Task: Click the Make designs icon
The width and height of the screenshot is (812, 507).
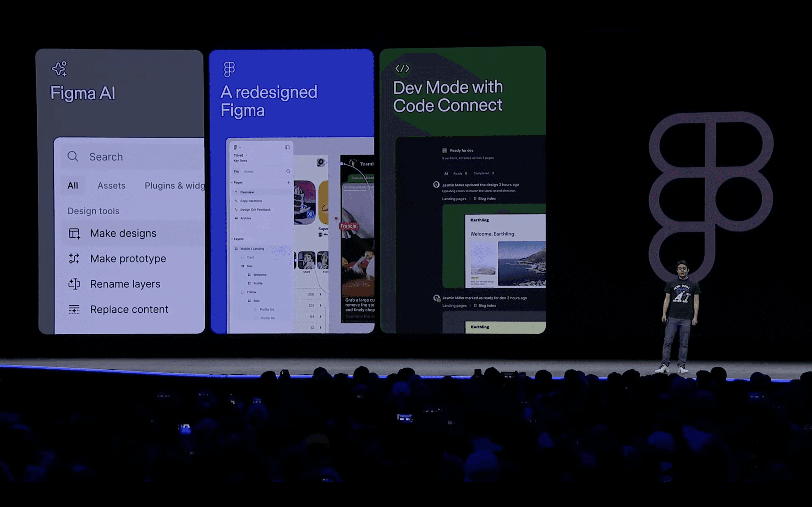Action: coord(74,234)
